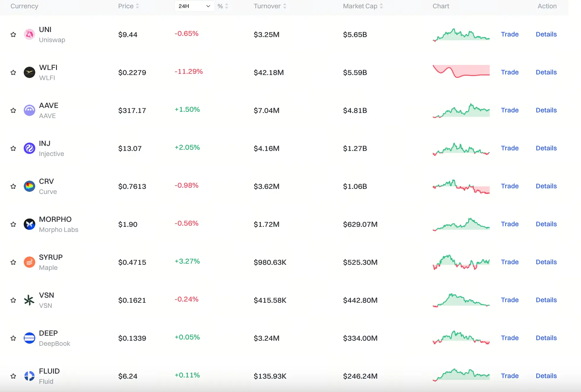
Task: Click the AAVE price $317.17
Action: point(132,111)
